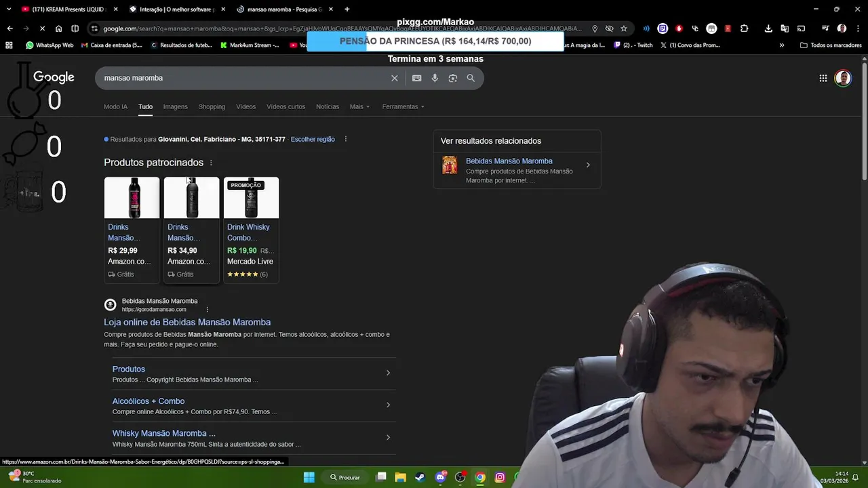Open the Corvo dos Prom... X bookmark
868x488 pixels.
click(x=690, y=45)
